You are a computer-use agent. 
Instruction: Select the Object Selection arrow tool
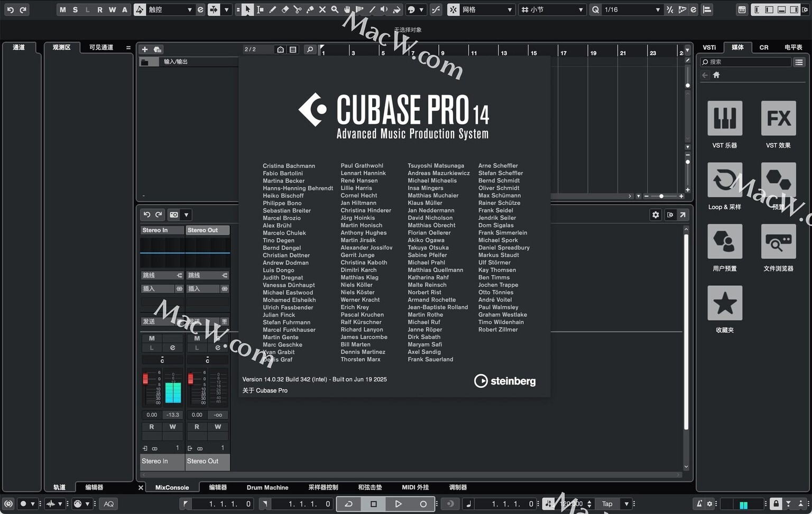click(x=247, y=10)
